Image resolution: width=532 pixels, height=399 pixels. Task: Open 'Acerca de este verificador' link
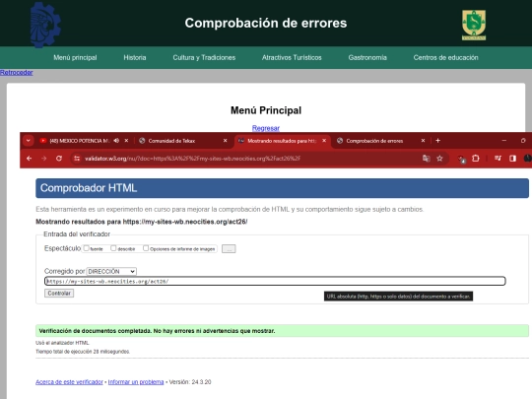coord(69,382)
